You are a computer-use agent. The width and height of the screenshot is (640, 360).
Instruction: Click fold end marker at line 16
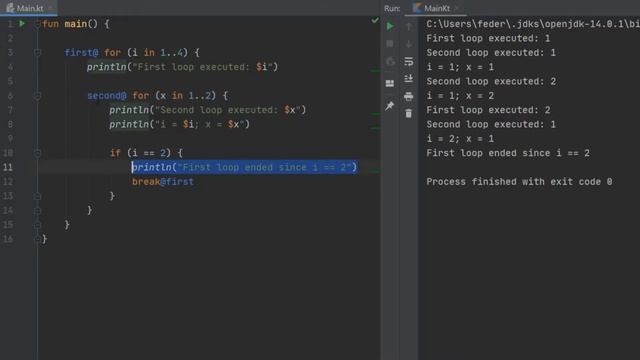[37, 239]
